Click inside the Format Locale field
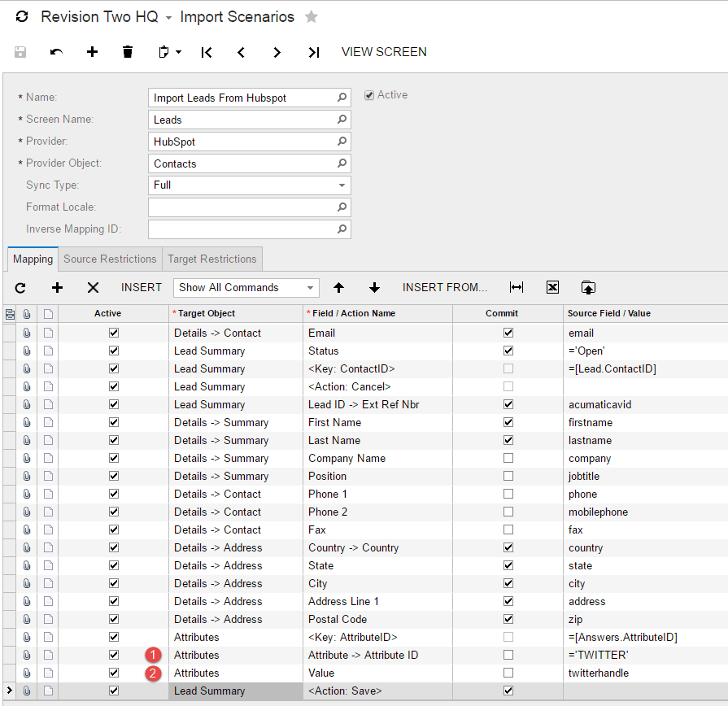728x706 pixels. point(244,207)
